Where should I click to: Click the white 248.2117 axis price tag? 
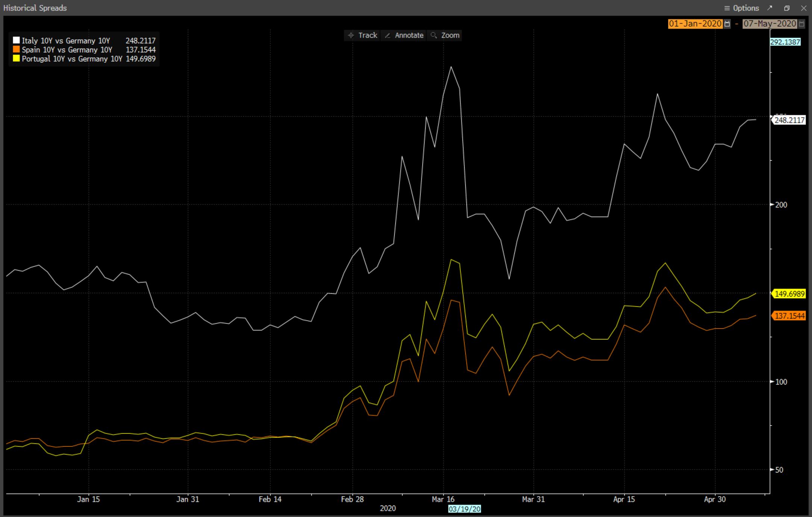[x=789, y=120]
